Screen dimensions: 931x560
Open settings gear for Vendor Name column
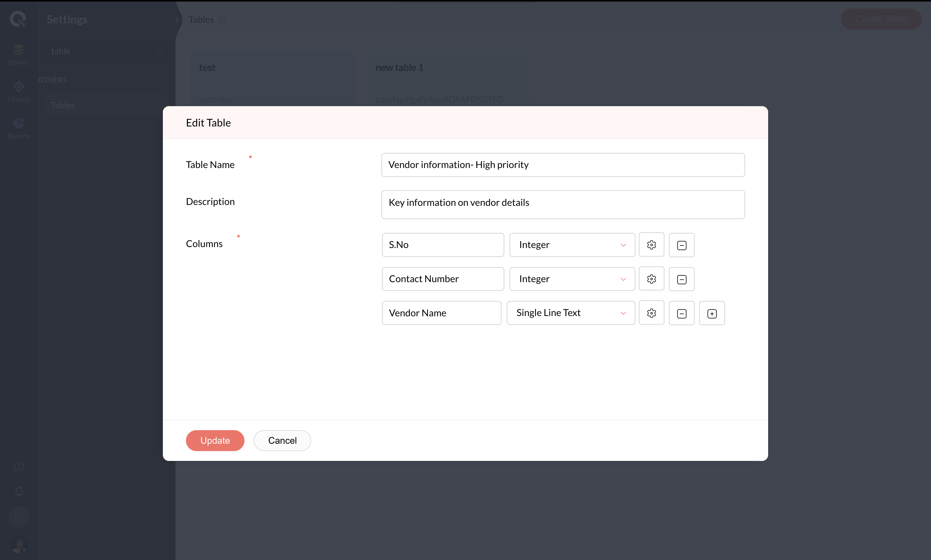651,313
